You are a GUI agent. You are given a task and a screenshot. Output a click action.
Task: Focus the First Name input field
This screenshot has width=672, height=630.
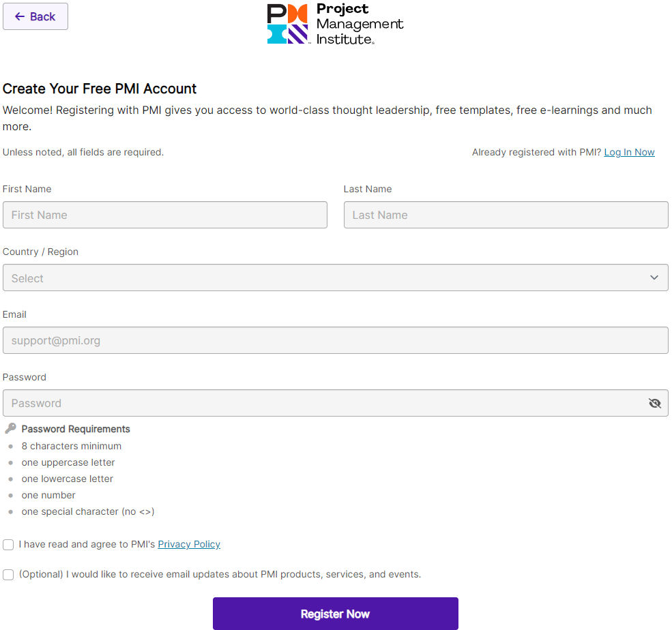tap(165, 215)
